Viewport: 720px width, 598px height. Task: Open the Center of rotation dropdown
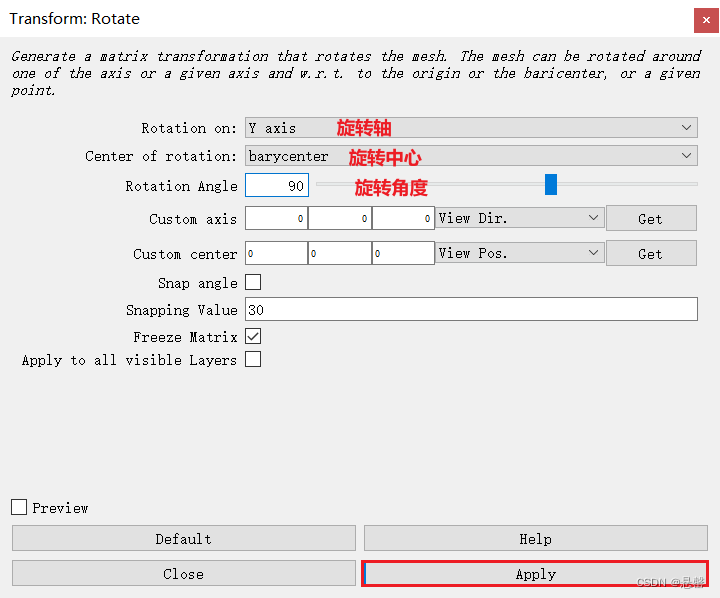coord(471,156)
